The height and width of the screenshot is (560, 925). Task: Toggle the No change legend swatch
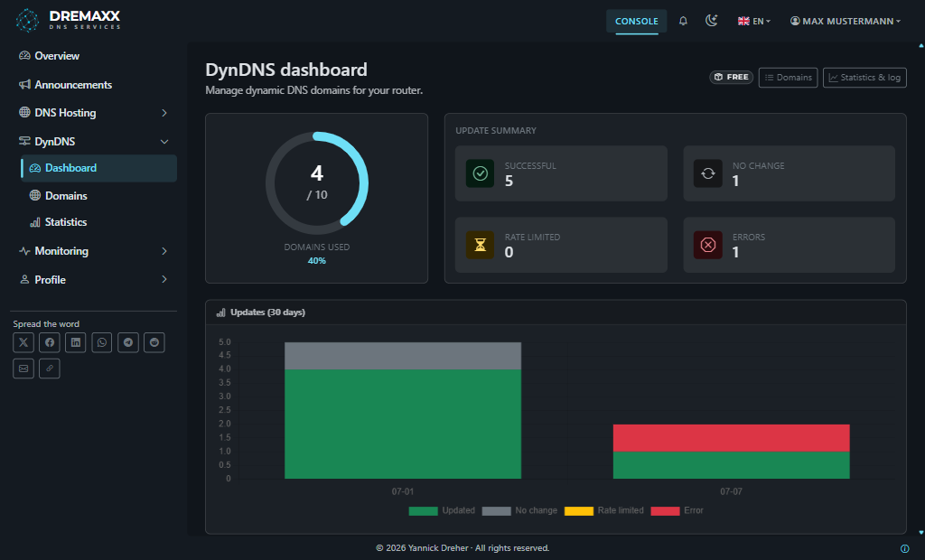496,511
